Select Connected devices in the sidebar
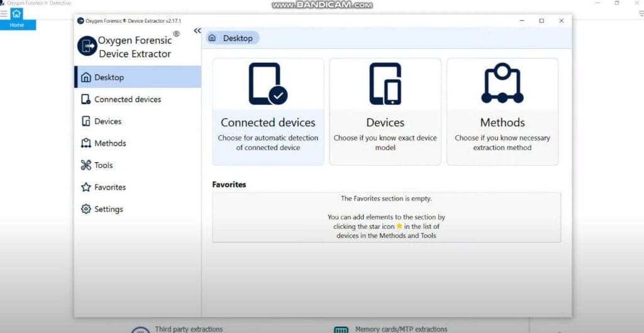The image size is (644, 333). [x=138, y=99]
